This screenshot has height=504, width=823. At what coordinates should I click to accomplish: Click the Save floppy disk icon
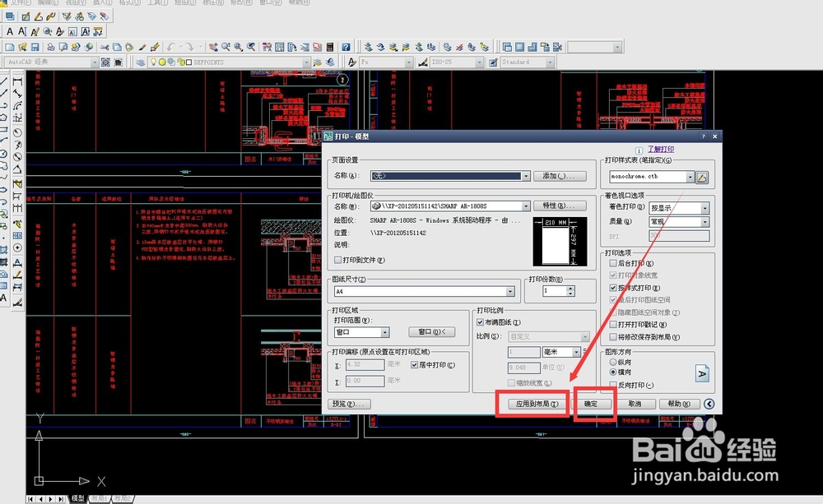point(35,47)
